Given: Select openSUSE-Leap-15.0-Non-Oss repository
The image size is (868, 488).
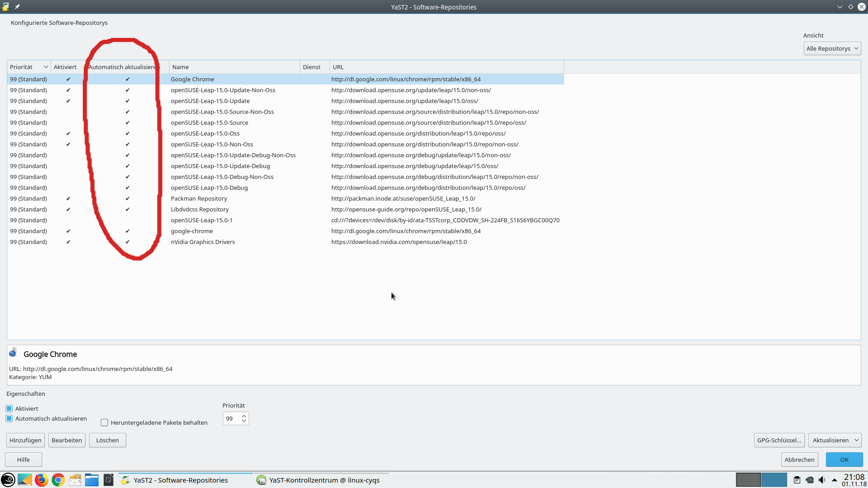Looking at the screenshot, I should (285, 144).
